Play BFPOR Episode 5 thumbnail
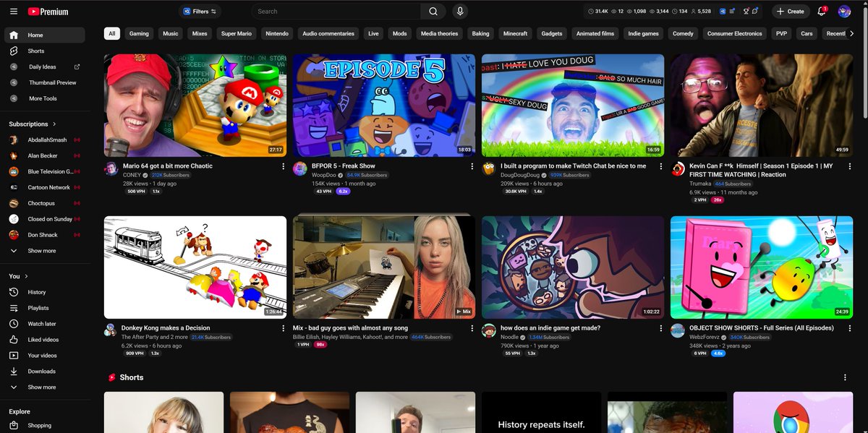 point(384,106)
